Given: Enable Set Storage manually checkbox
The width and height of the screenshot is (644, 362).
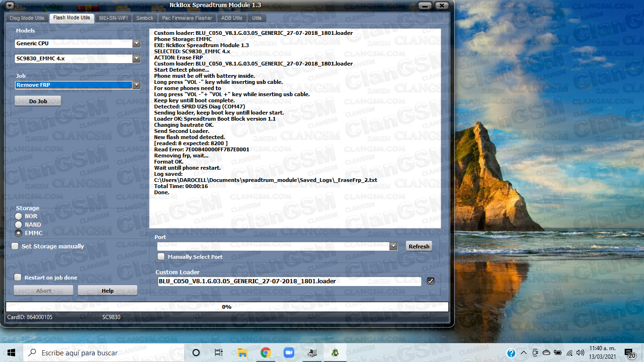Looking at the screenshot, I should [x=15, y=246].
